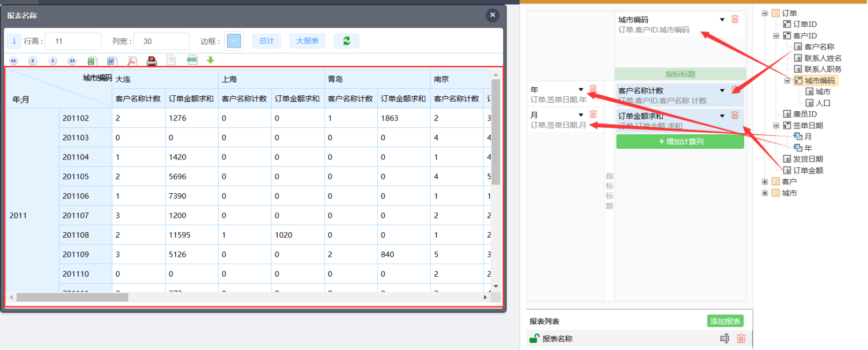Screen dimensions: 868x350
Task: Close the 报表名称 preview dialog
Action: [x=493, y=15]
